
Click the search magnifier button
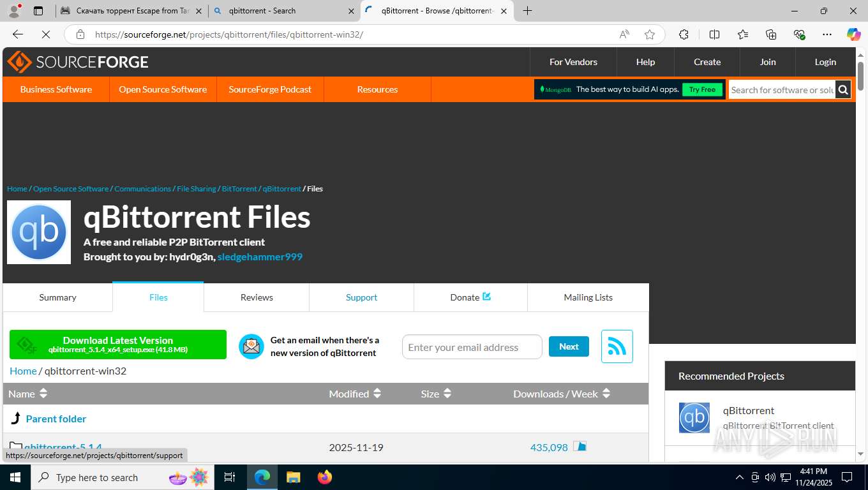pos(843,90)
